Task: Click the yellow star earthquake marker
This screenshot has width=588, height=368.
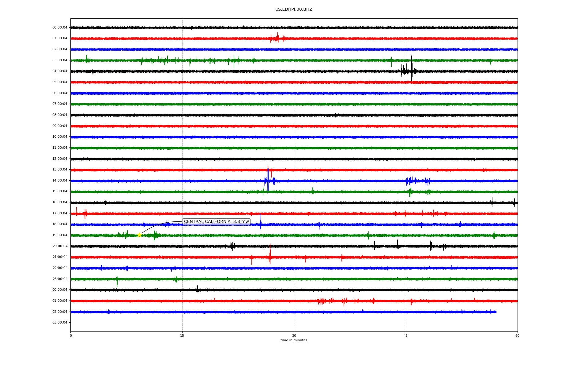Action: click(x=139, y=235)
